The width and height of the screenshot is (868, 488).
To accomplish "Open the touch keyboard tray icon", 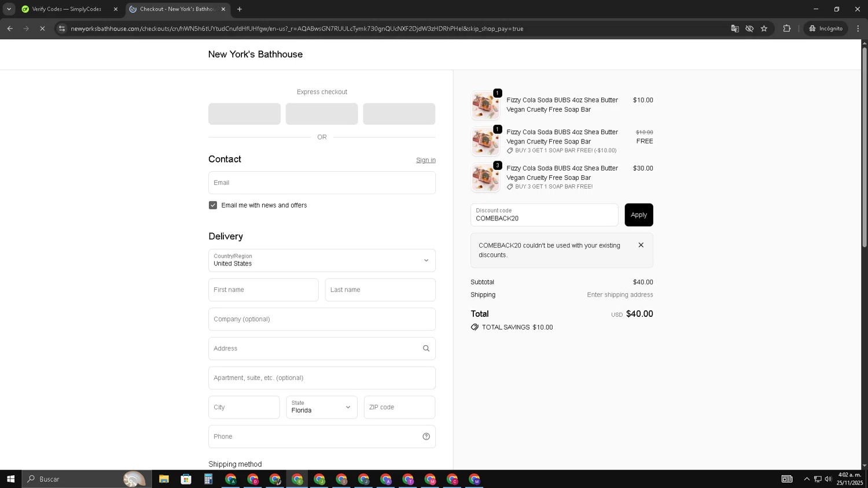I will 787,479.
